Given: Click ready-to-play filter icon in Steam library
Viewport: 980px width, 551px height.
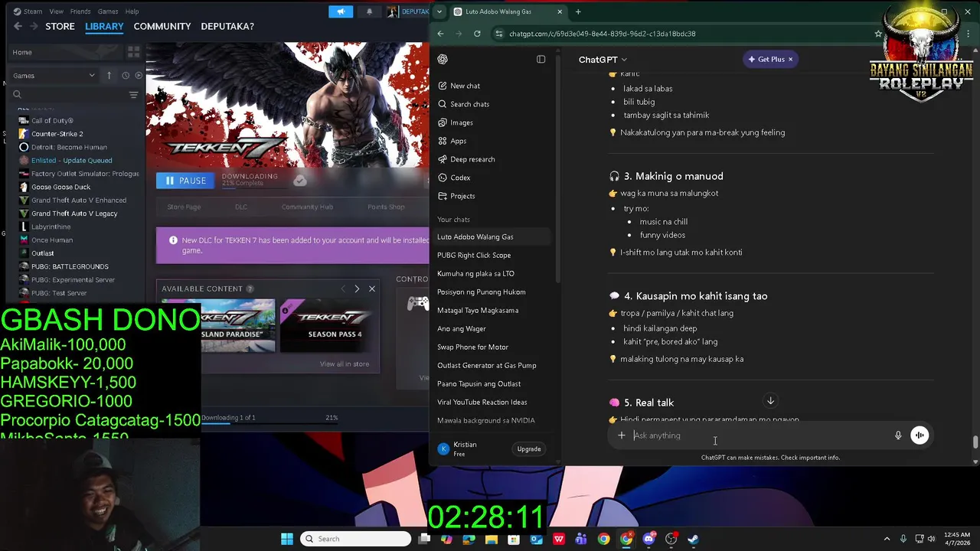Looking at the screenshot, I should 139,75.
